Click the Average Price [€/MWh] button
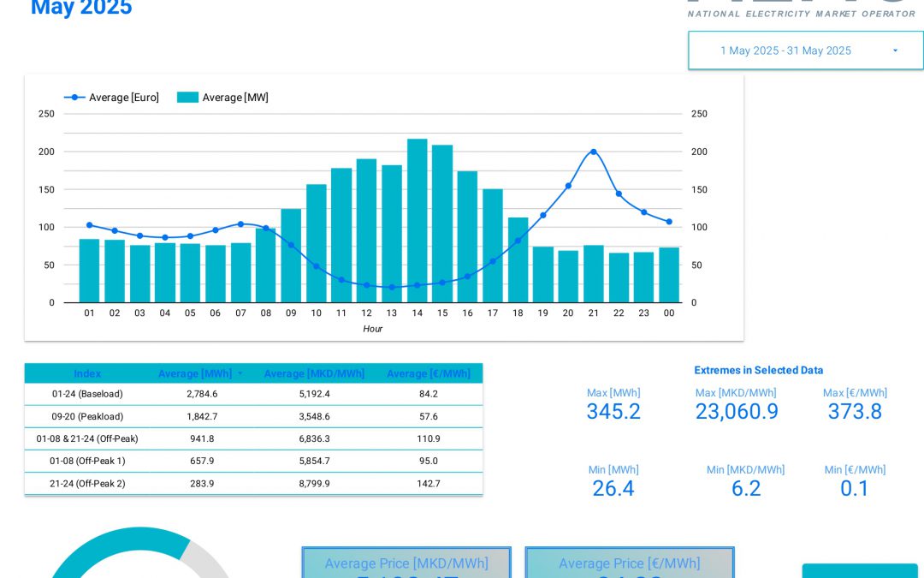This screenshot has height=578, width=924. click(x=630, y=563)
